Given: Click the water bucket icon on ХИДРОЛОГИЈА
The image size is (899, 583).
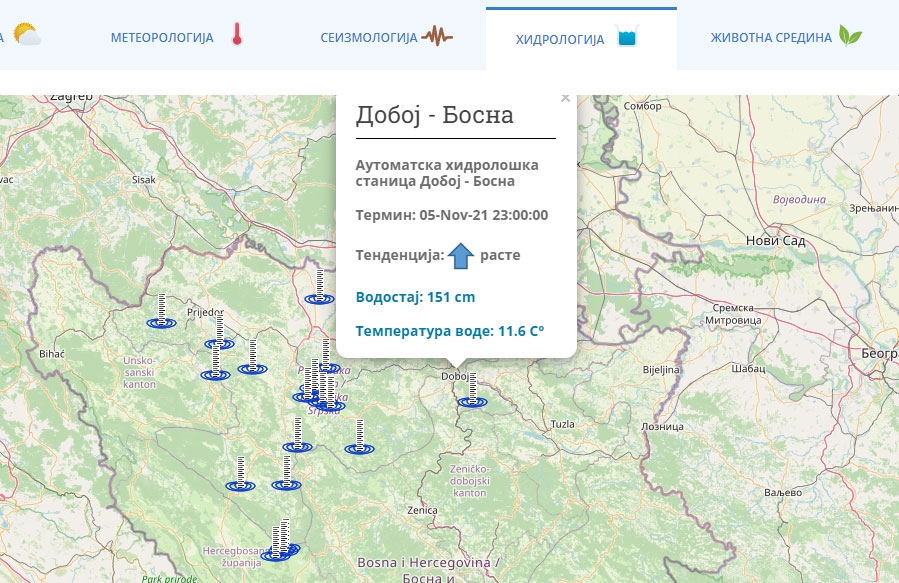Looking at the screenshot, I should click(x=627, y=35).
